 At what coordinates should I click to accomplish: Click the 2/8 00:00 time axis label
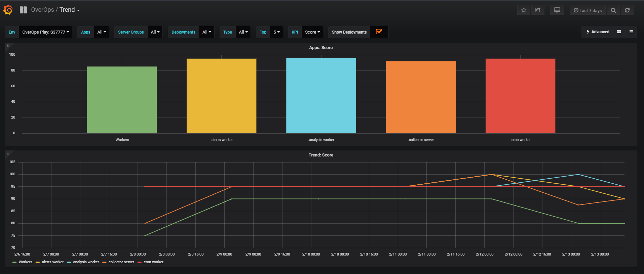click(x=138, y=255)
